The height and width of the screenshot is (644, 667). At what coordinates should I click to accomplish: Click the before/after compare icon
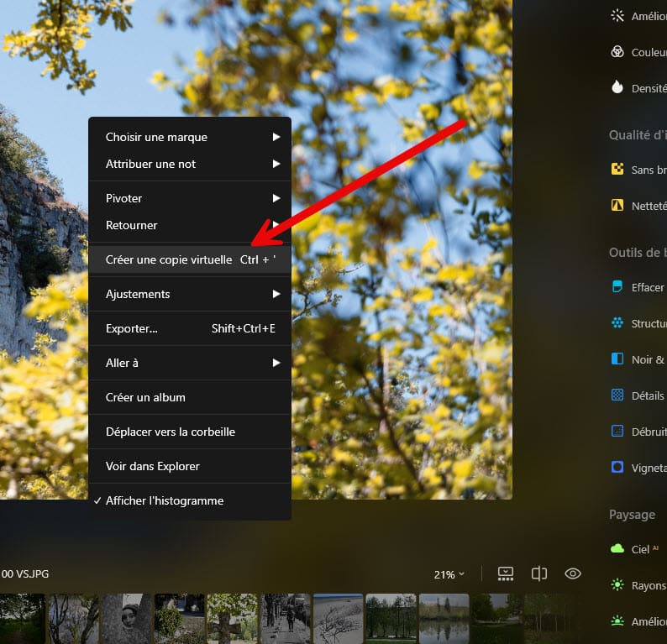(x=539, y=573)
